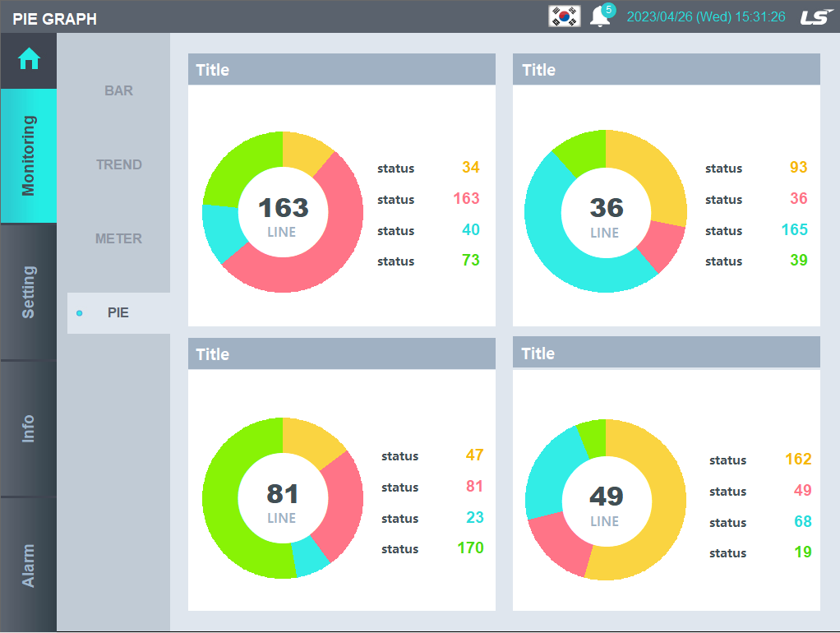
Task: Switch to the METER view
Action: coord(119,238)
